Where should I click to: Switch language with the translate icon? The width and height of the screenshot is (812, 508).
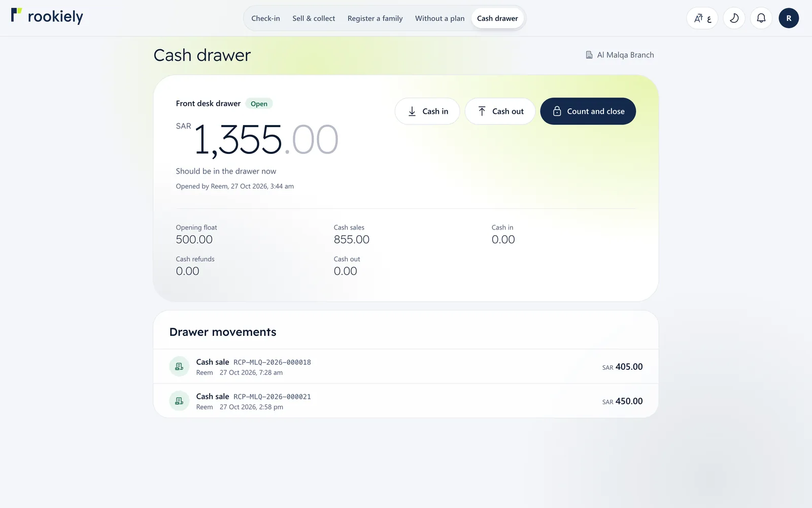point(702,18)
